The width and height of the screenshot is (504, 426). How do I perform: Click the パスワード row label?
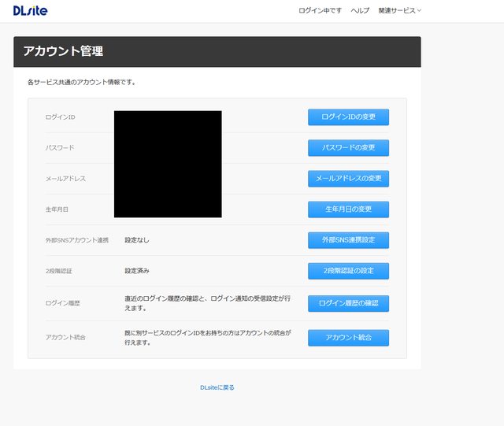pyautogui.click(x=60, y=148)
